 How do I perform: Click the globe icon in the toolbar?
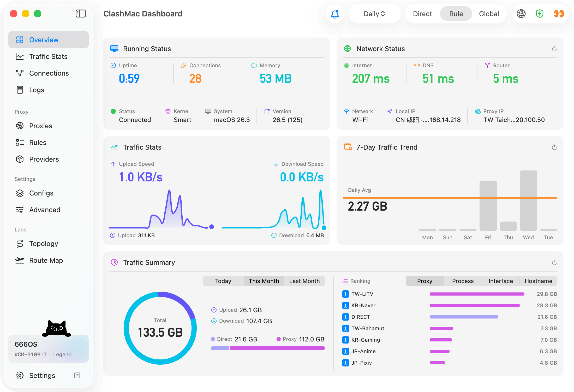click(521, 14)
